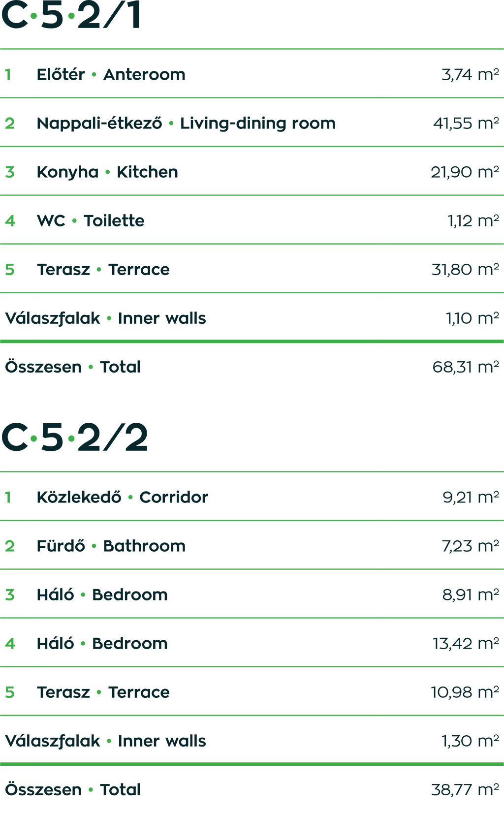Select the Előtér • Anteroom row label
The width and height of the screenshot is (504, 813).
(x=111, y=75)
